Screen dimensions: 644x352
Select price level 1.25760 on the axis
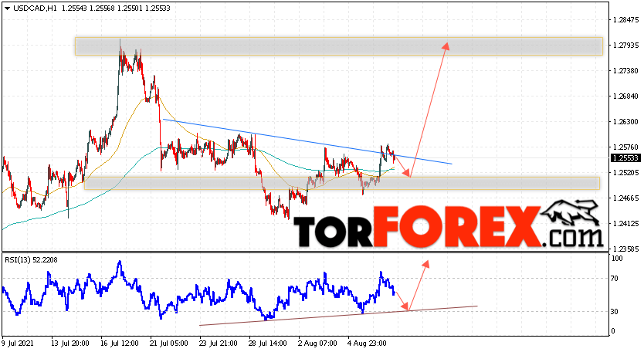click(625, 147)
